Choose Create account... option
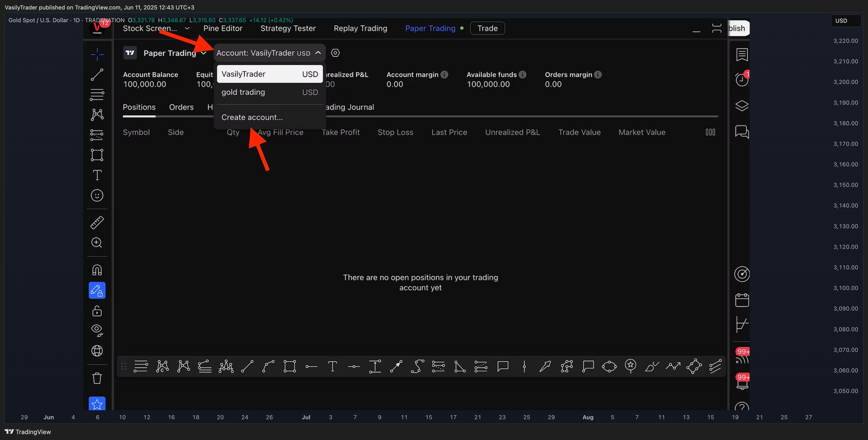The image size is (868, 440). tap(252, 117)
